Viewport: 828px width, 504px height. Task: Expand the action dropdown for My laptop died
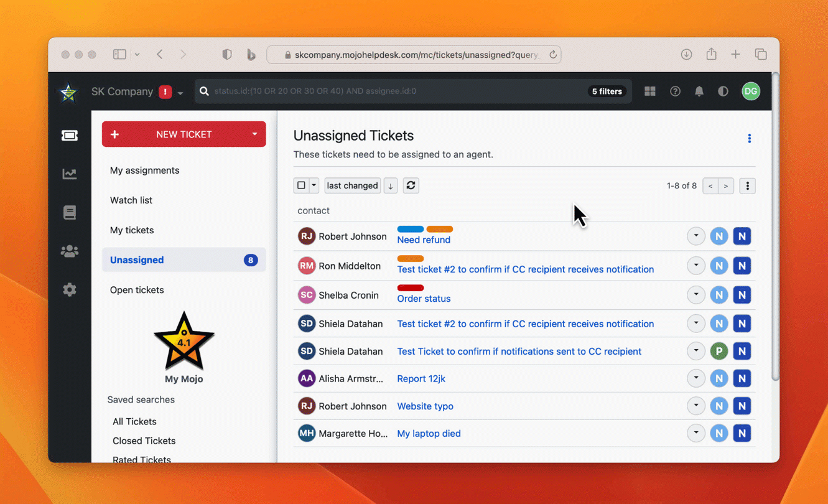click(696, 434)
